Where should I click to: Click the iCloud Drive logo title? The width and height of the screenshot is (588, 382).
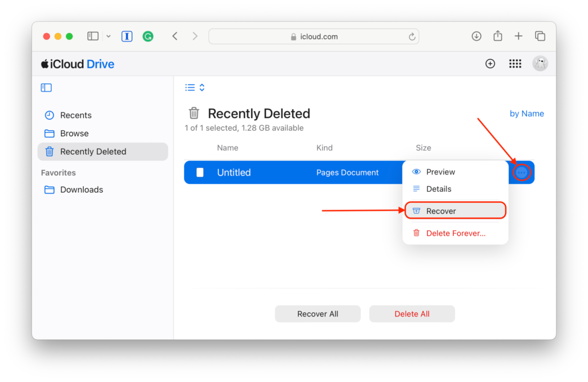click(77, 64)
